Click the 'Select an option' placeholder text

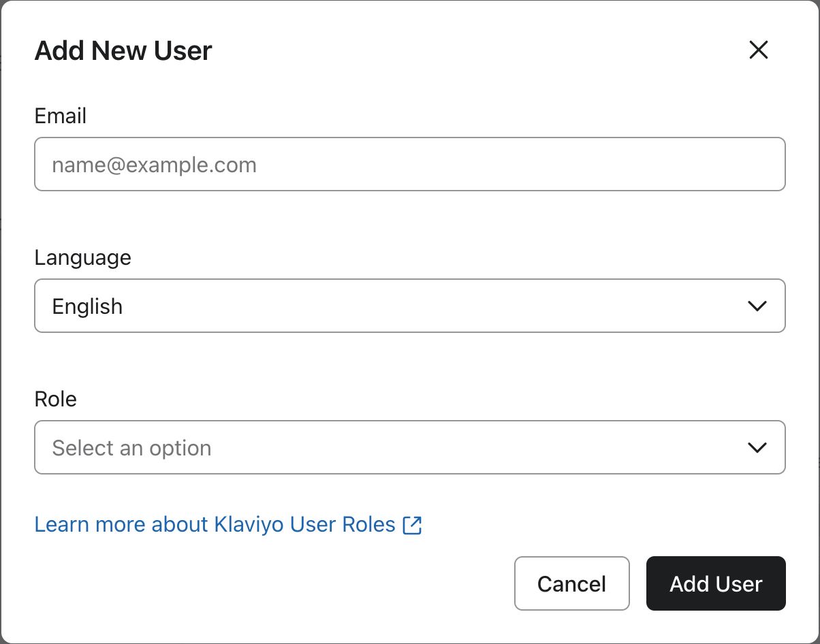[131, 448]
